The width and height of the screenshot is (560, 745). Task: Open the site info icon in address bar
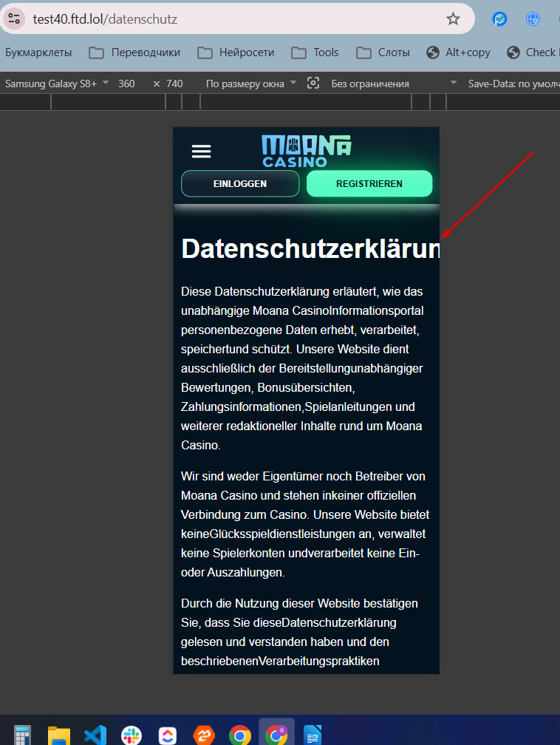click(14, 19)
